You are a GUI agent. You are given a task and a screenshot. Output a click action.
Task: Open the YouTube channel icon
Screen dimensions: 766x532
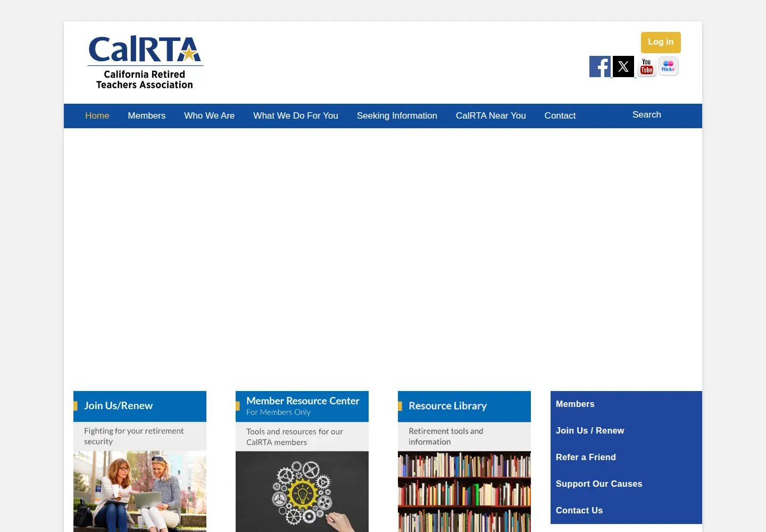647,66
